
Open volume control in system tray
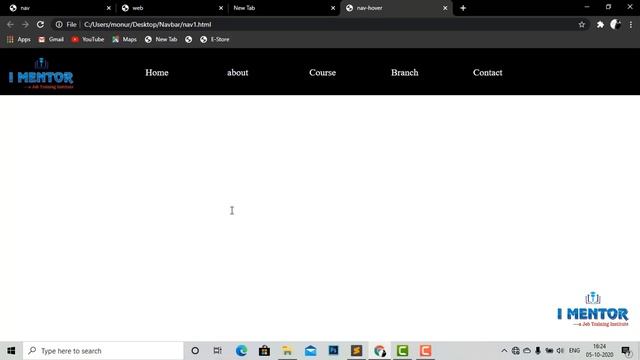pos(560,351)
